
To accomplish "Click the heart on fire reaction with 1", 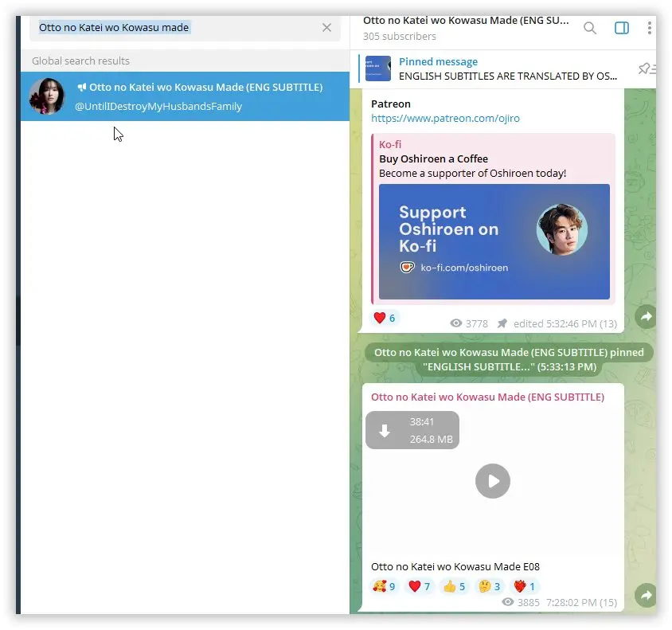I will click(524, 586).
